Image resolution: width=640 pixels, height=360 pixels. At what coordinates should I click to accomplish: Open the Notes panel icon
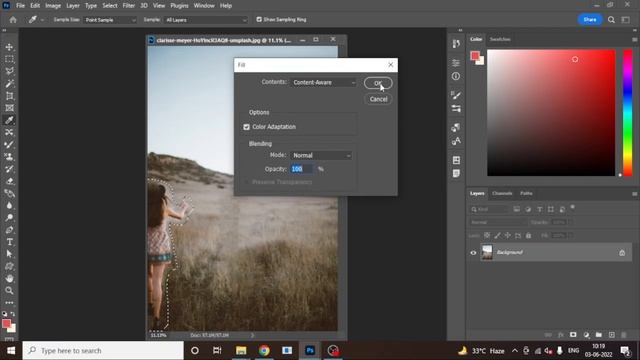point(456,173)
